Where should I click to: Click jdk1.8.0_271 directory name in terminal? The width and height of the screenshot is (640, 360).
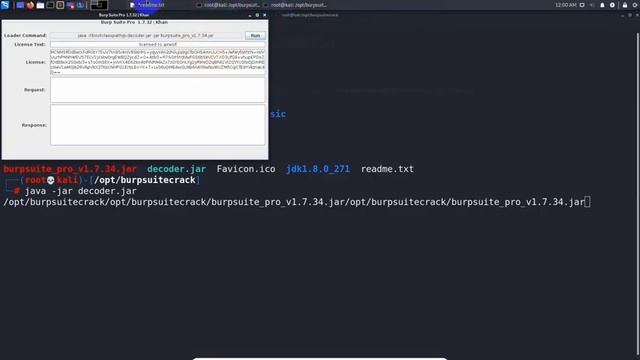click(x=318, y=169)
